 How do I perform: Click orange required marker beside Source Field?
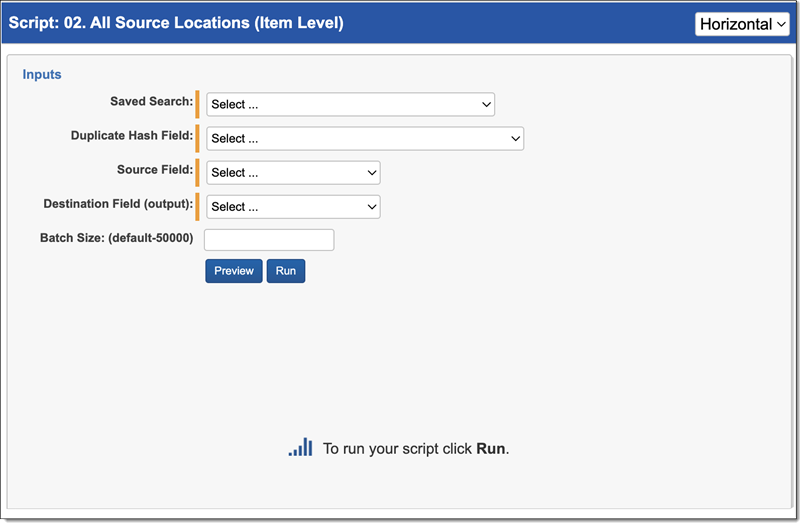click(x=198, y=172)
